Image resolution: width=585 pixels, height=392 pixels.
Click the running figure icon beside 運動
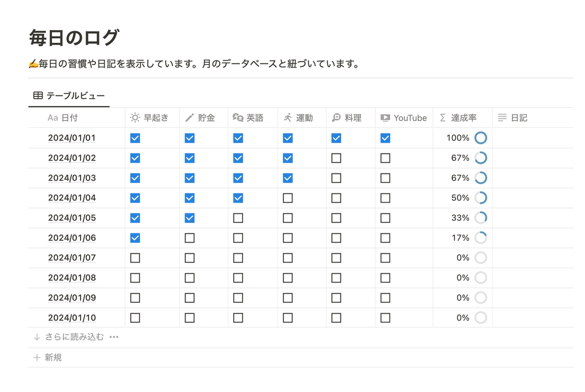(287, 118)
